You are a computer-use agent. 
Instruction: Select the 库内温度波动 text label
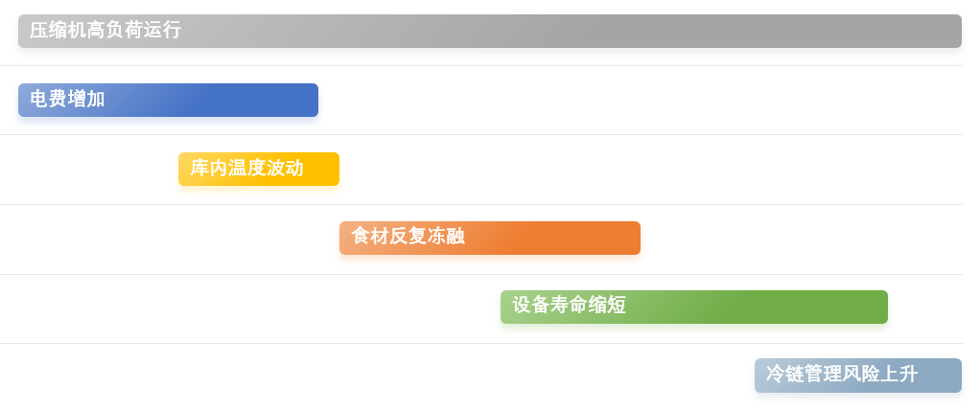click(x=246, y=168)
